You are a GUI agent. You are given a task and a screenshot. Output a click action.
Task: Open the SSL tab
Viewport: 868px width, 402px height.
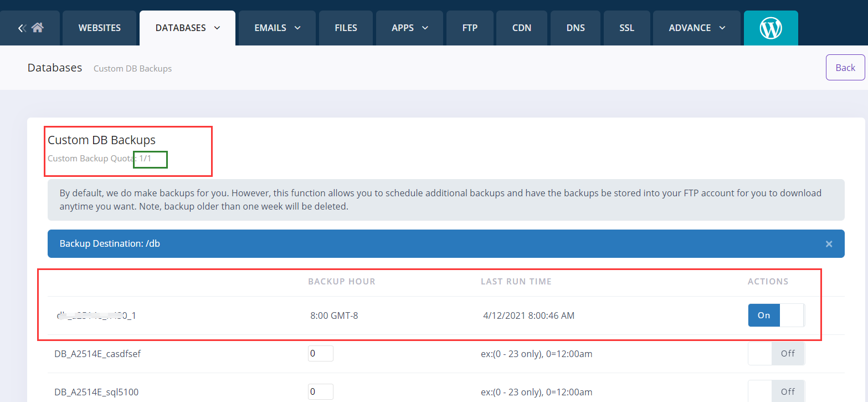(626, 28)
